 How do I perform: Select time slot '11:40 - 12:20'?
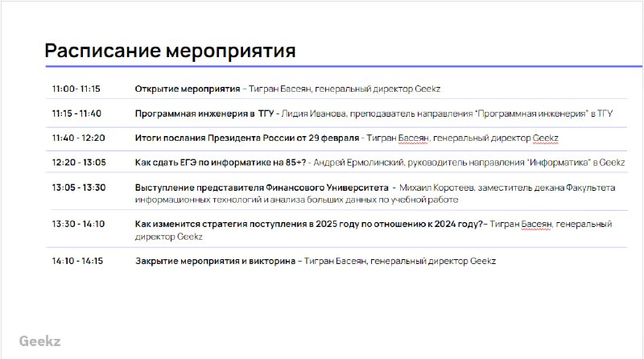[x=78, y=138]
